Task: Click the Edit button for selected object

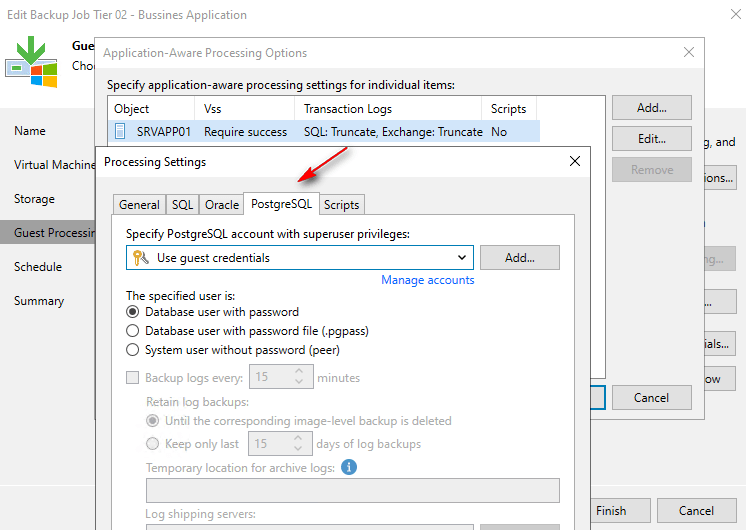Action: (651, 139)
